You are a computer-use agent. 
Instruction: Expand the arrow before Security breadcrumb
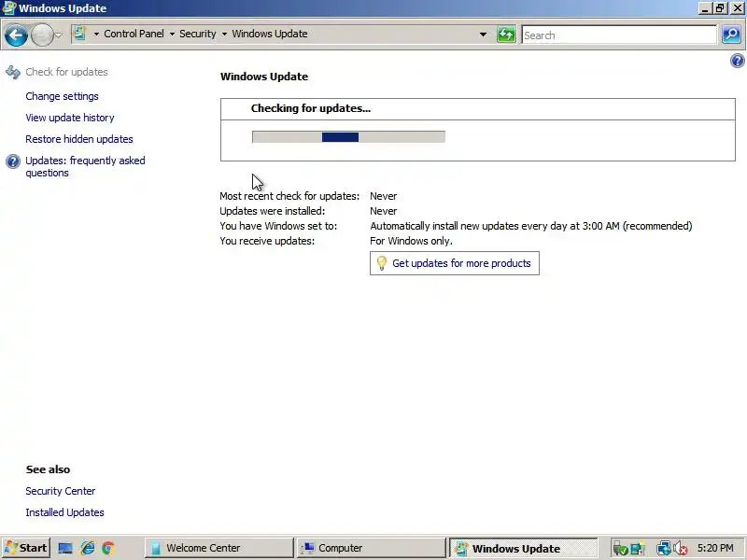pyautogui.click(x=172, y=35)
